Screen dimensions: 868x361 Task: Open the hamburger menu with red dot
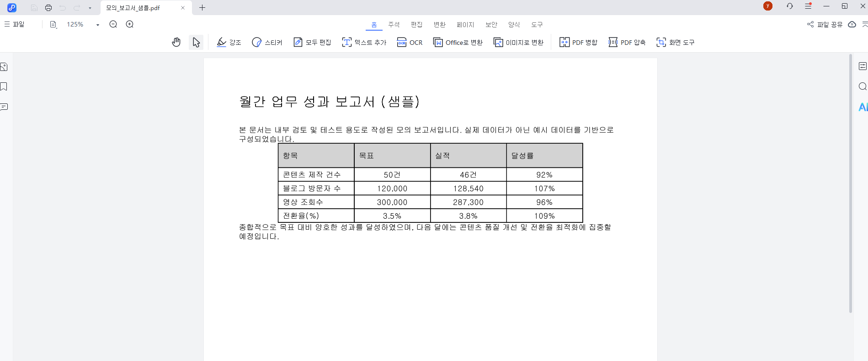[x=808, y=6]
